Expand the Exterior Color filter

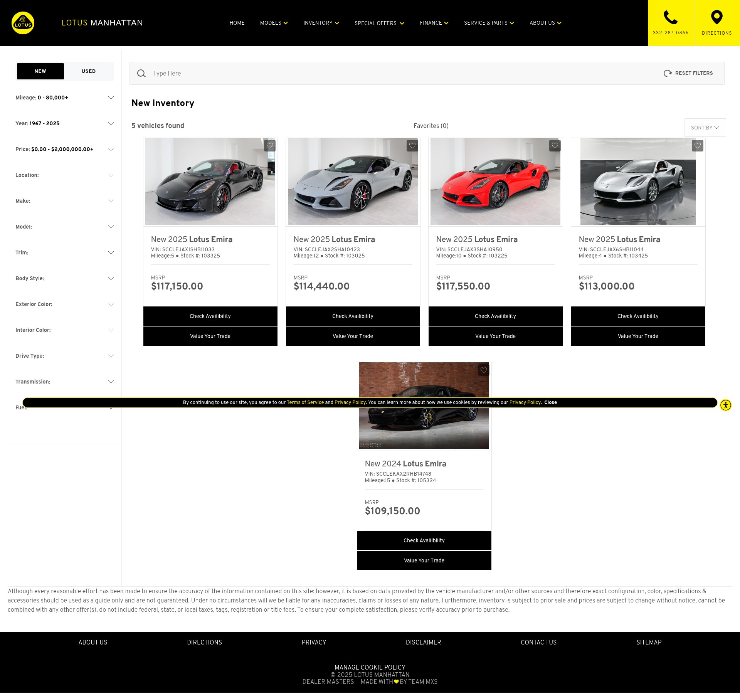[x=64, y=305]
